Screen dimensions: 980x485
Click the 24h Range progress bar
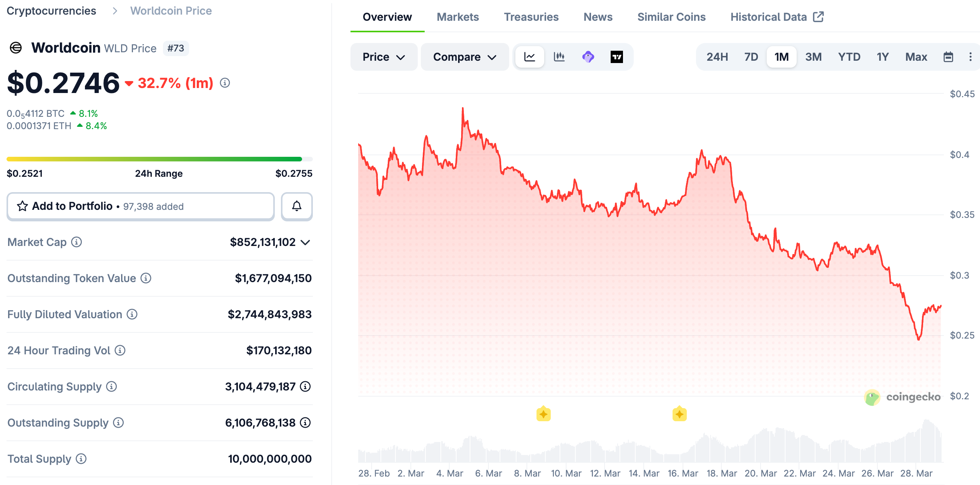(x=159, y=159)
